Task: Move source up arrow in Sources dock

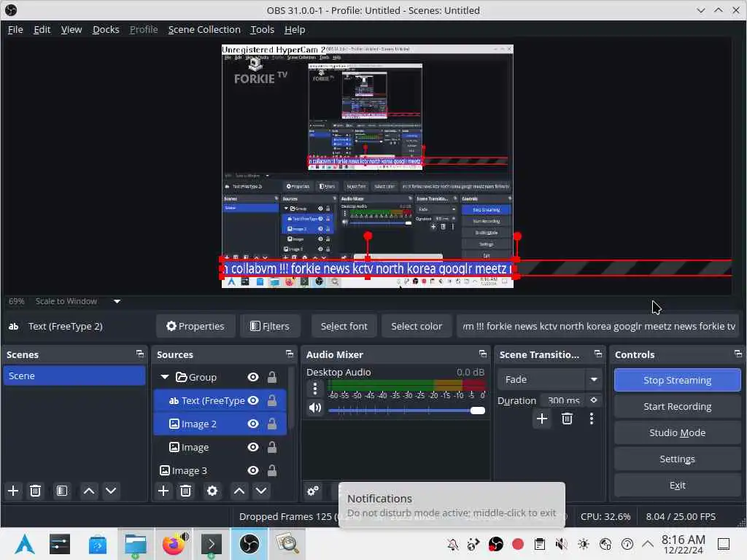Action: pos(239,491)
